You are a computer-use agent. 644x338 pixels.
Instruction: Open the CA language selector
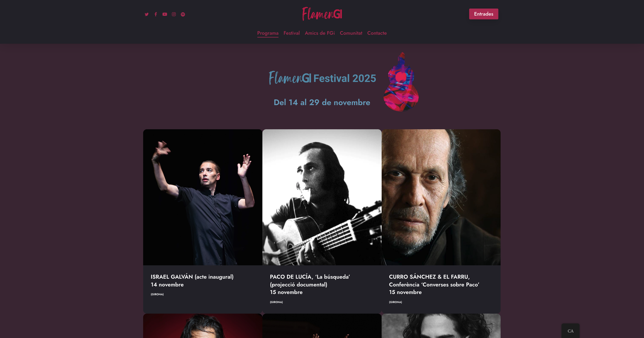[571, 331]
